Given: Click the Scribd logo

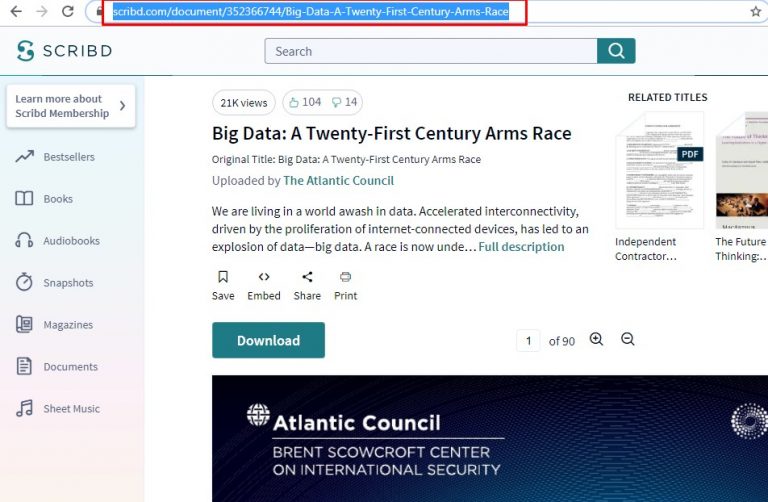Looking at the screenshot, I should pos(64,51).
